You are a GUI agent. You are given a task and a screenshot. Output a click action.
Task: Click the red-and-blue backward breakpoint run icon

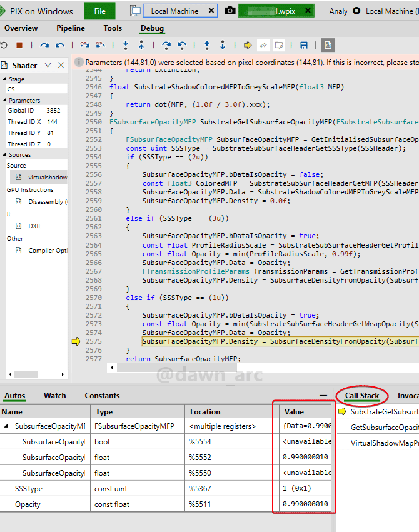(101, 45)
